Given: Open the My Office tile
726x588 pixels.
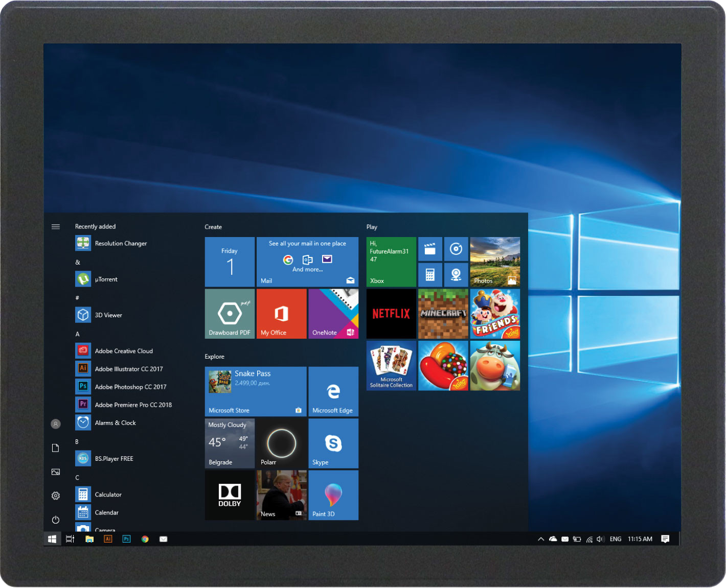Looking at the screenshot, I should [281, 314].
